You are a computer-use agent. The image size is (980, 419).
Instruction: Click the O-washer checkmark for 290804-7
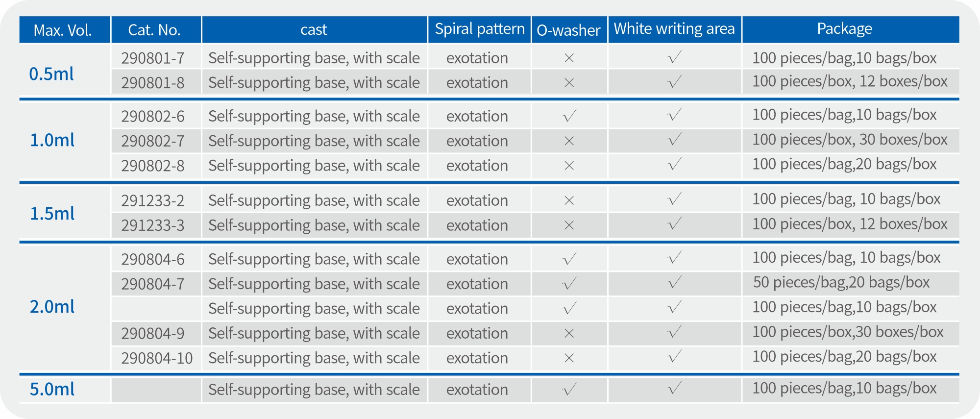pyautogui.click(x=569, y=284)
